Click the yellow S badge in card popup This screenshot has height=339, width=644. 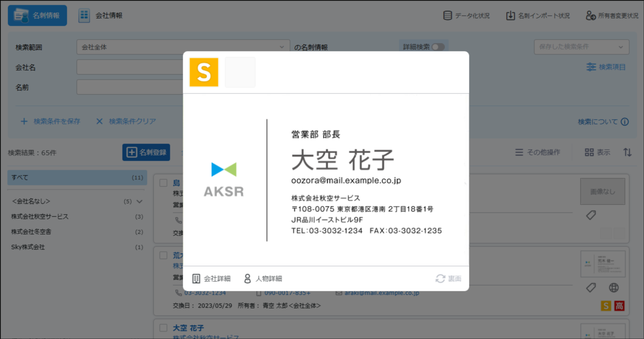click(x=204, y=72)
